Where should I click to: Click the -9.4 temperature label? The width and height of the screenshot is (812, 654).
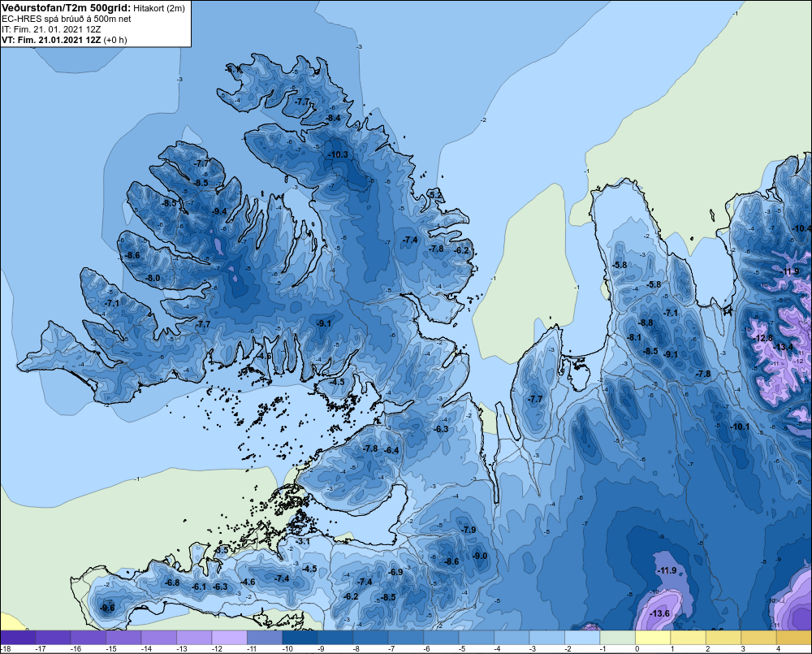[219, 211]
